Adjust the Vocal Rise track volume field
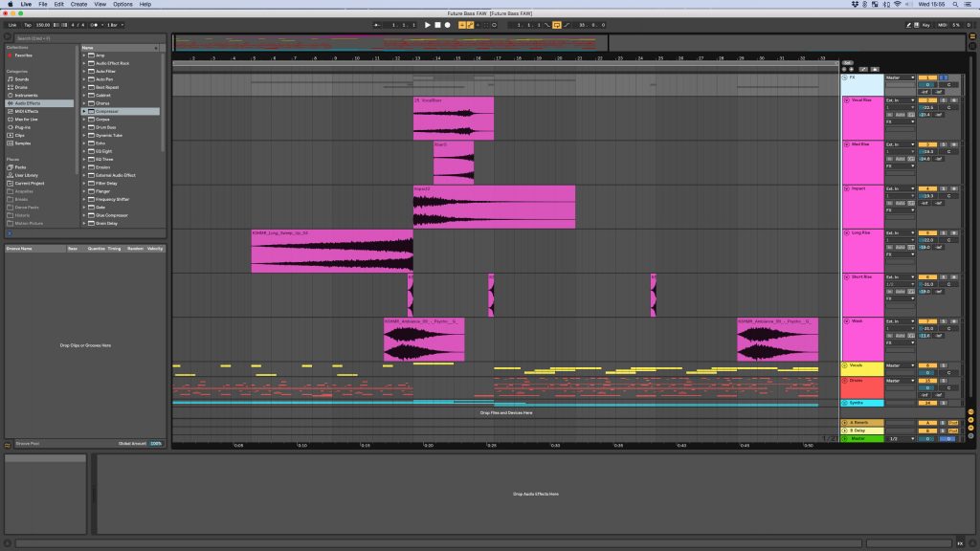980x551 pixels. click(927, 107)
